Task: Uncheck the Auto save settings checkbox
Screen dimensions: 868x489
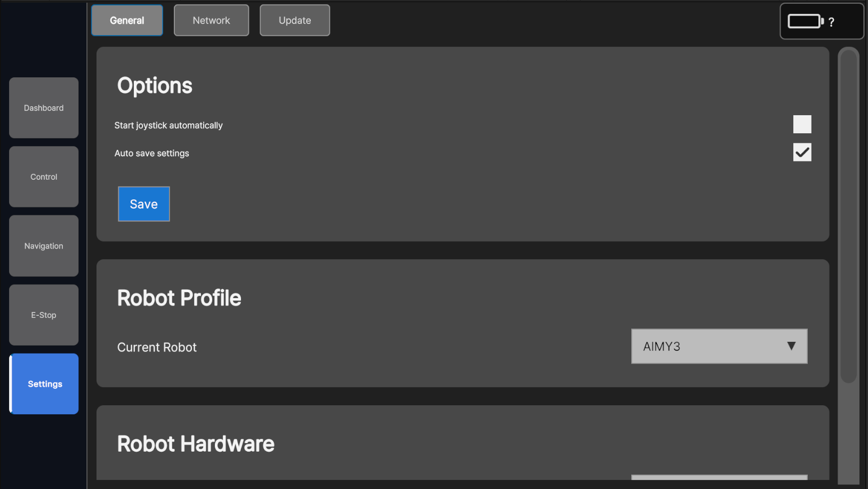Action: (802, 153)
